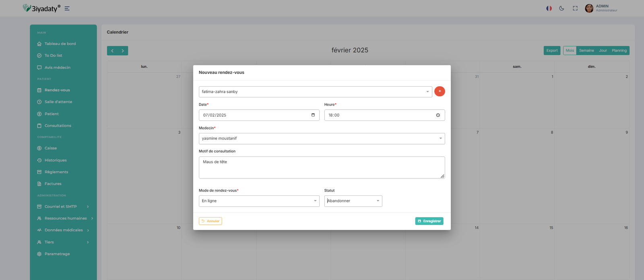The width and height of the screenshot is (644, 280).
Task: Click the clock icon in Heure field
Action: pyautogui.click(x=438, y=115)
